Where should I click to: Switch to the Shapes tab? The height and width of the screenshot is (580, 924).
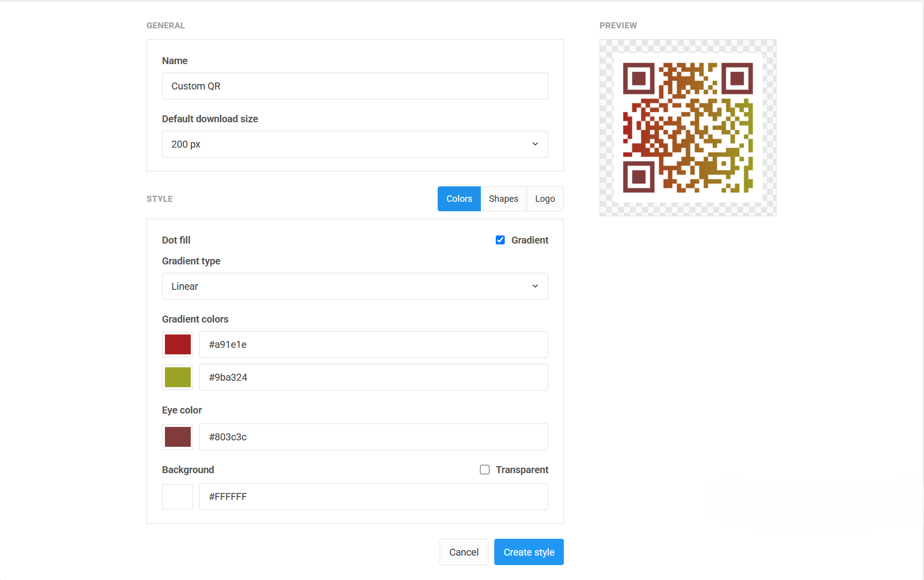point(503,199)
